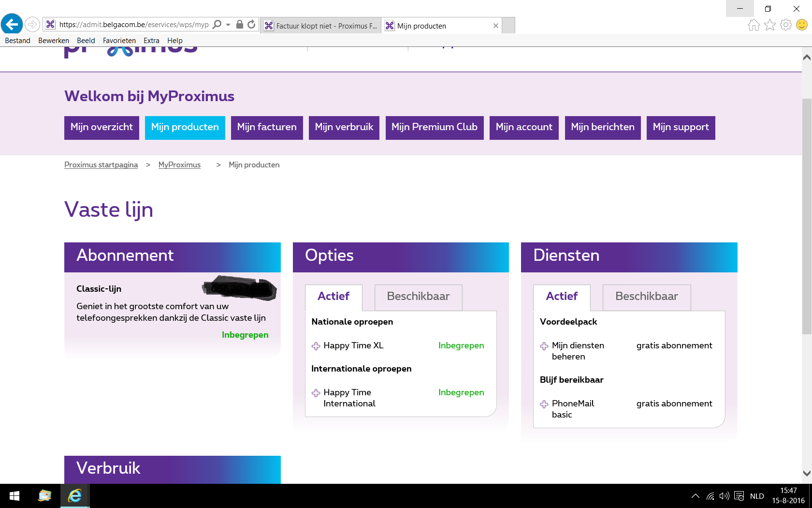Click the search magnifier in address bar

pyautogui.click(x=217, y=24)
